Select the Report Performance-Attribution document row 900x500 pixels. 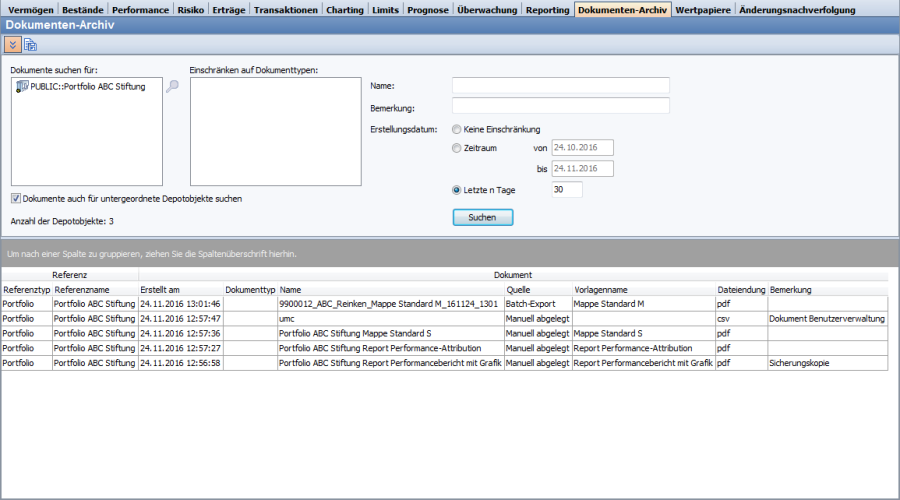(390, 348)
